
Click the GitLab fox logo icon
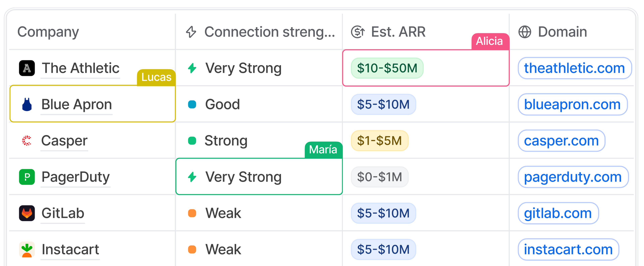(x=27, y=213)
